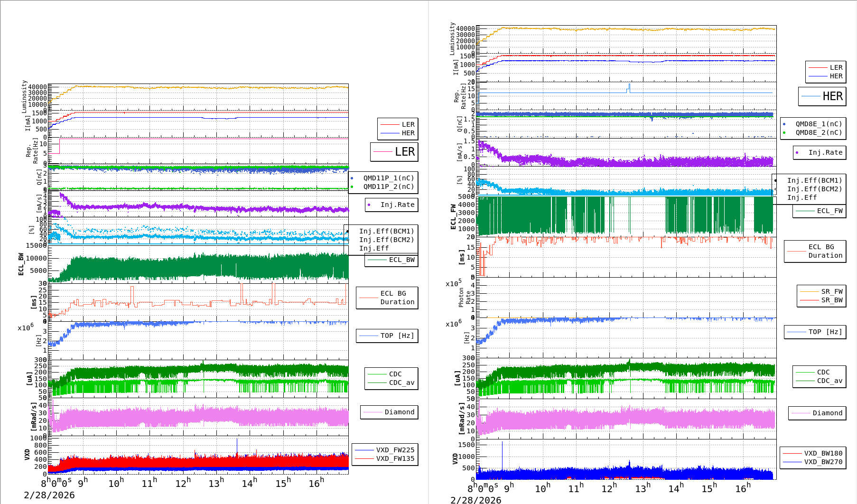857x504 pixels.
Task: Click the large LER label box
Action: (394, 152)
